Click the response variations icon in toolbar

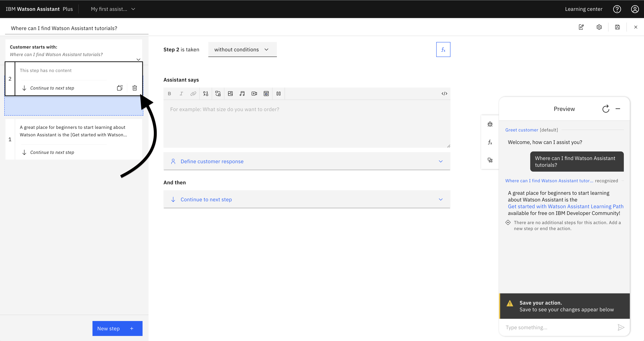point(218,94)
